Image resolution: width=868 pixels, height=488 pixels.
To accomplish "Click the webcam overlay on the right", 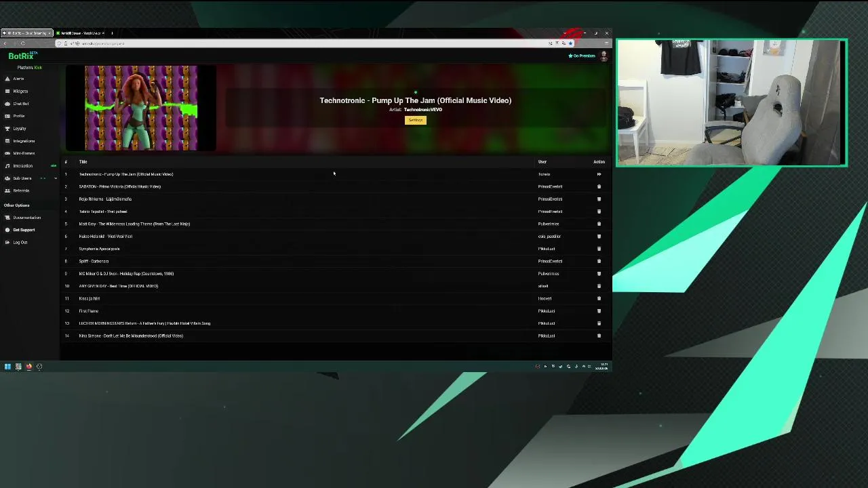I will click(732, 102).
